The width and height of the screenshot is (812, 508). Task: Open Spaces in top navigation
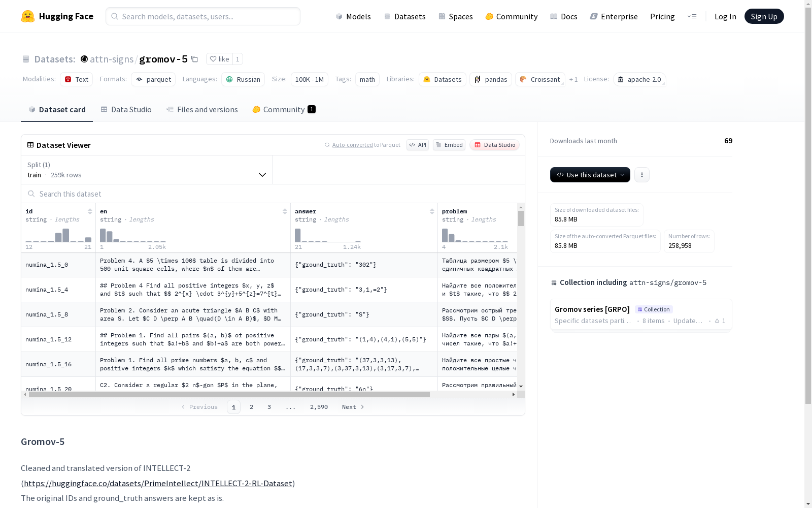pos(455,16)
